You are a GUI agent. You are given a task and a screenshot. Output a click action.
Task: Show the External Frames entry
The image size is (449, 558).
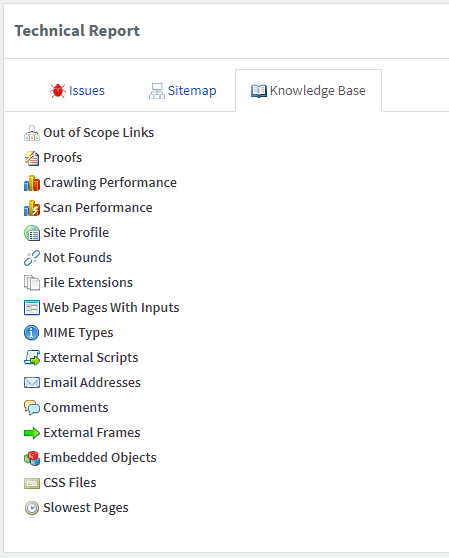pyautogui.click(x=92, y=433)
